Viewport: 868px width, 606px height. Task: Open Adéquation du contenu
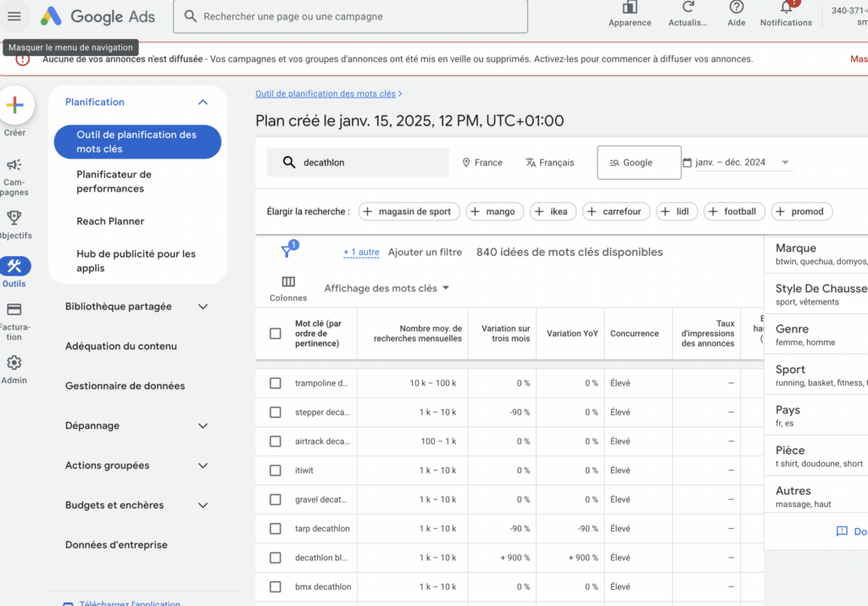pyautogui.click(x=121, y=347)
